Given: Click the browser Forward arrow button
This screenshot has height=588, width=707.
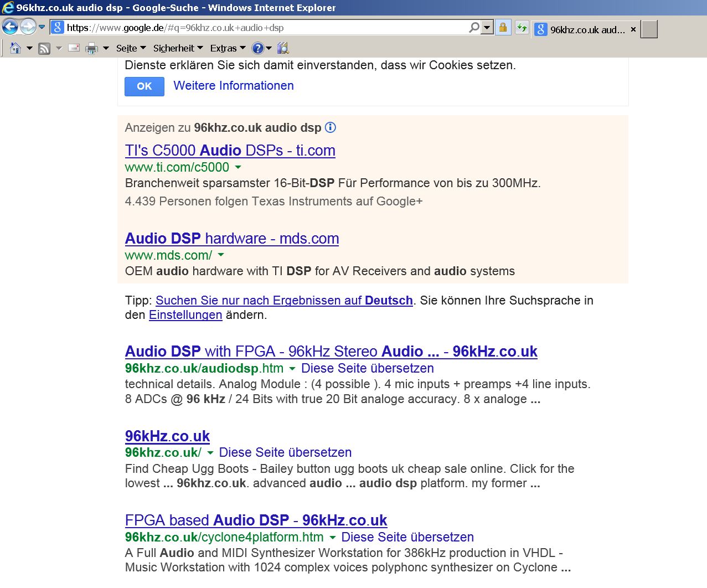Looking at the screenshot, I should 28,27.
